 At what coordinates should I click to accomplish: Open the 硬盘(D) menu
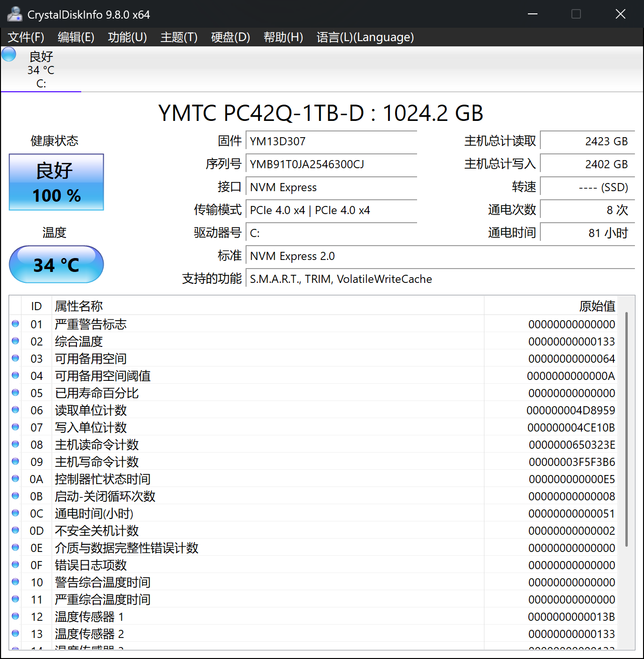point(231,37)
